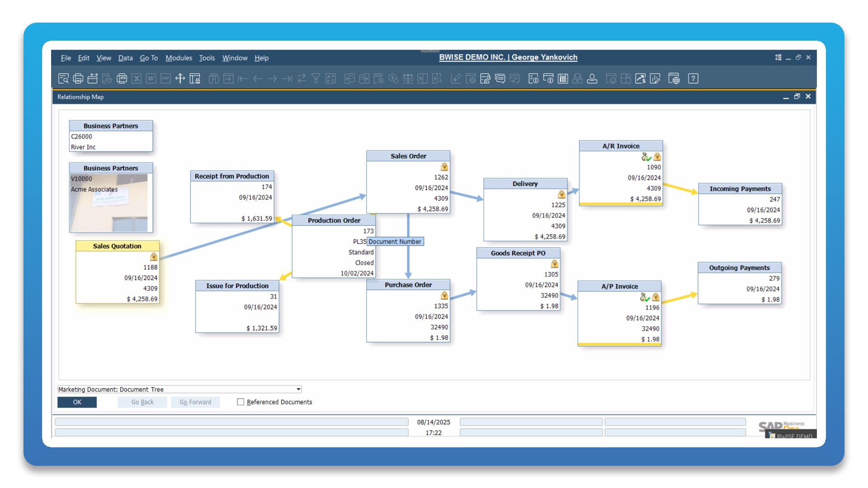Click the padlock on the Sales Order node

pyautogui.click(x=443, y=166)
